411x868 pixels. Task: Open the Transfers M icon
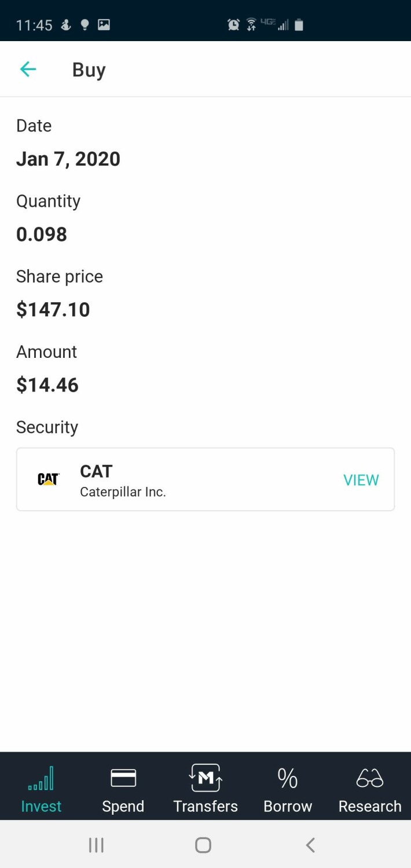pyautogui.click(x=205, y=778)
